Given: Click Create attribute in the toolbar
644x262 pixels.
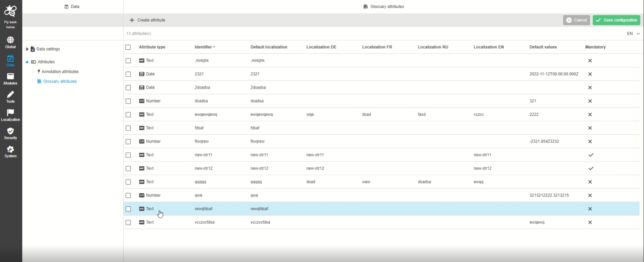Looking at the screenshot, I should (147, 20).
